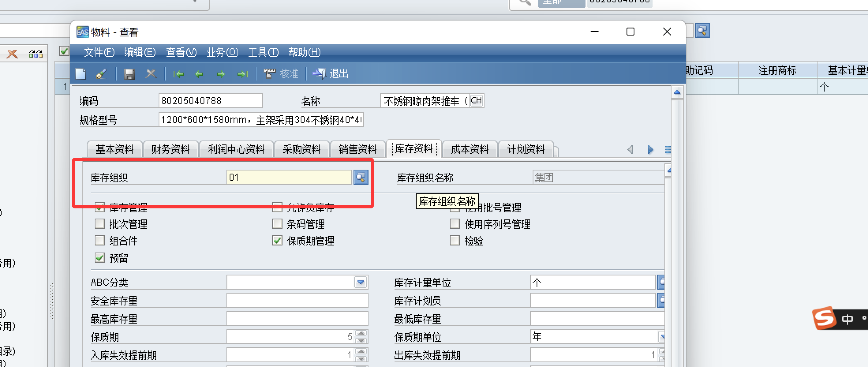Switch to the 计划资料 tab

(526, 149)
